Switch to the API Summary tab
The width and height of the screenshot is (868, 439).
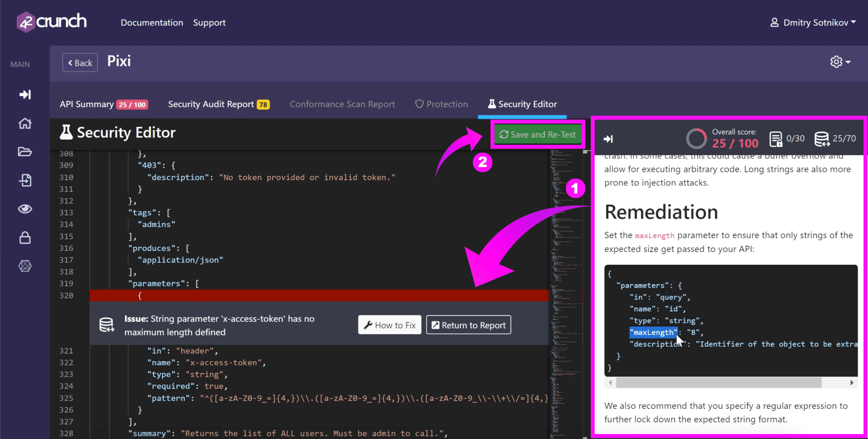[104, 104]
